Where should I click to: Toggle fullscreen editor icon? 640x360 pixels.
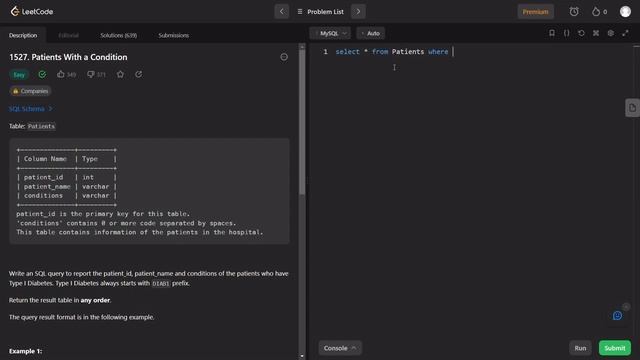pos(625,33)
